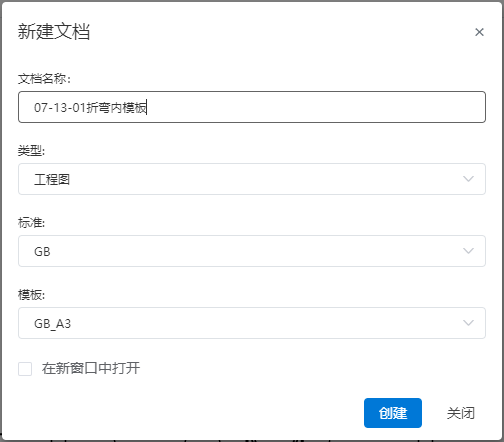Open the 类型 dropdown showing 工程图
504x442 pixels.
click(x=252, y=179)
